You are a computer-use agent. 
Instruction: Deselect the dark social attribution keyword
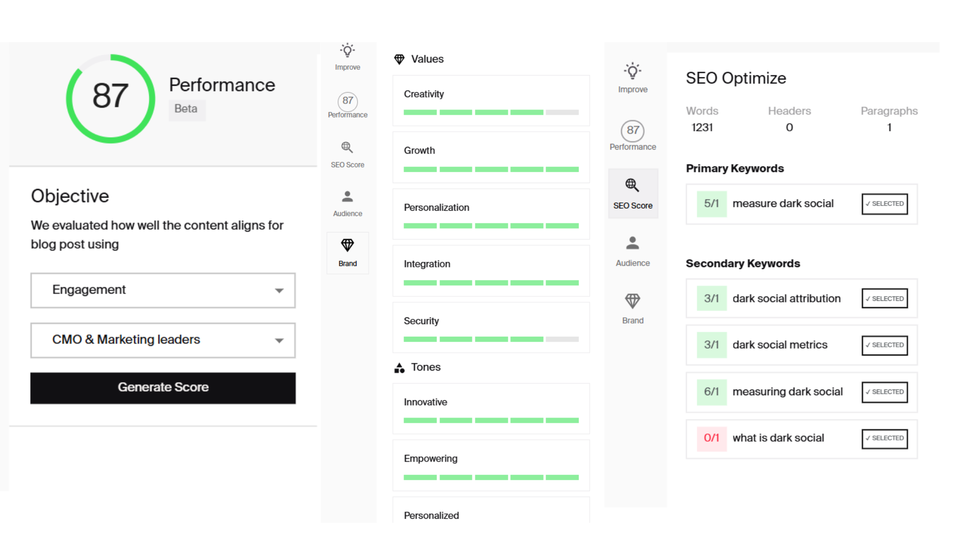pos(884,298)
